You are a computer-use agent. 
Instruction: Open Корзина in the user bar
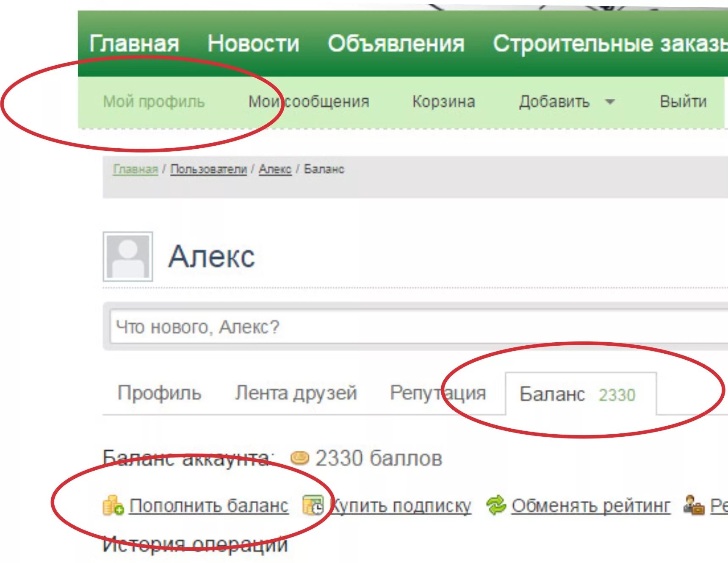(444, 102)
